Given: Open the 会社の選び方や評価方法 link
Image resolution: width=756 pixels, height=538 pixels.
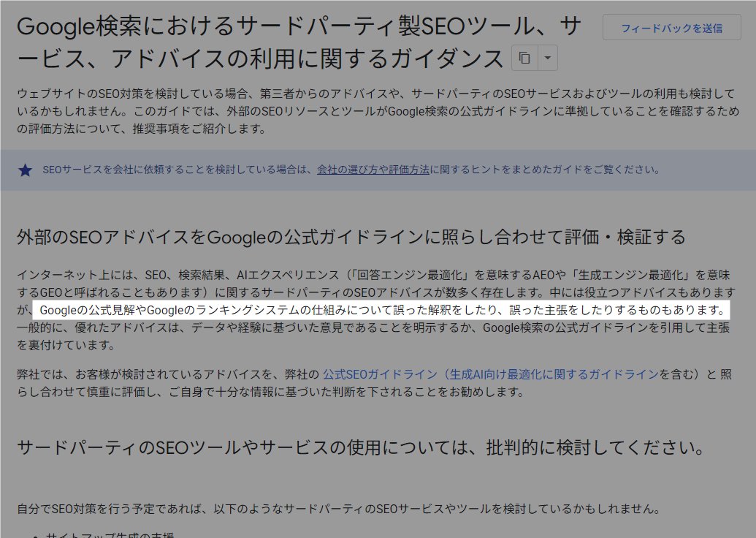Looking at the screenshot, I should click(373, 170).
